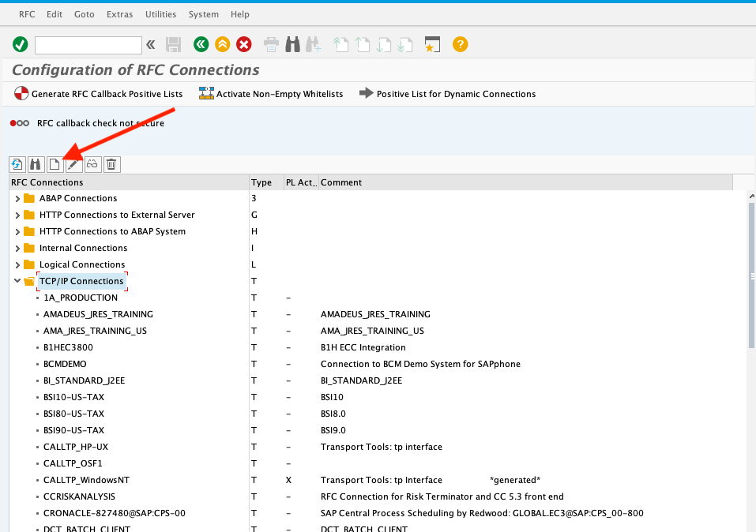Click the Create connection page icon
Screen dimensions: 756x532
(55, 164)
